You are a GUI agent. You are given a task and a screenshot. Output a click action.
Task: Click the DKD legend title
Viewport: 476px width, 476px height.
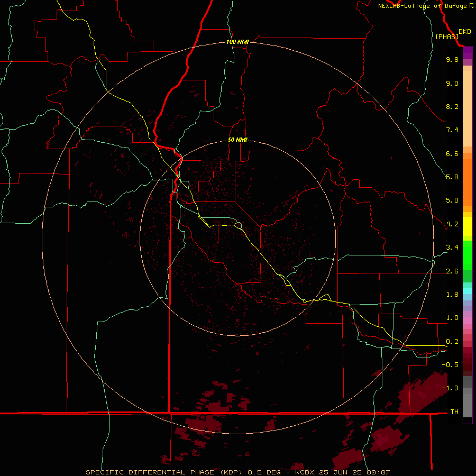click(465, 32)
